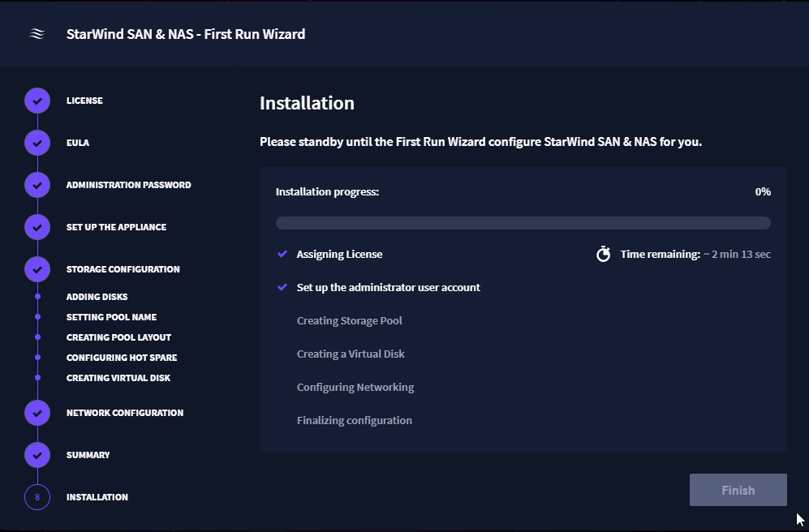The height and width of the screenshot is (532, 809).
Task: Click the step 8 Installation circle
Action: 37,497
